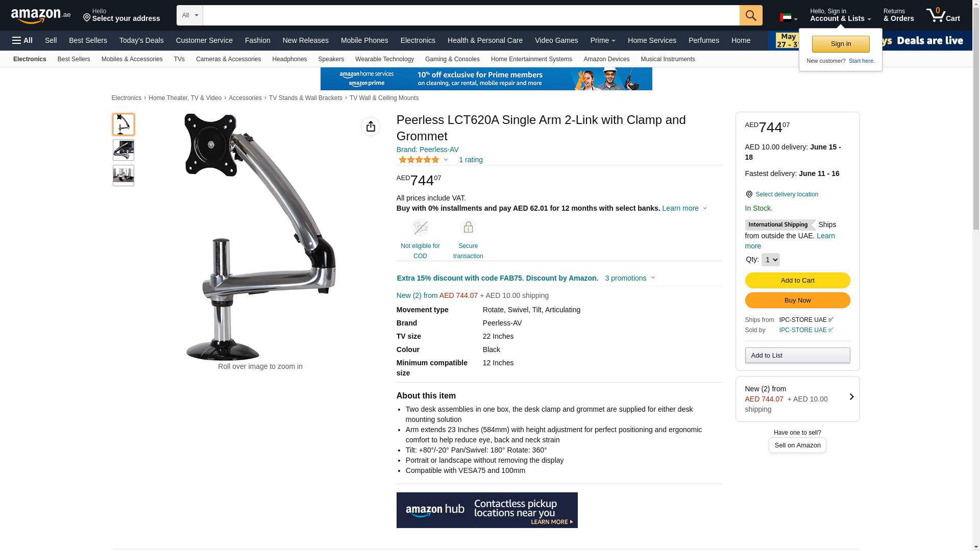980x551 pixels.
Task: Open the All search category dropdown
Action: tap(190, 15)
